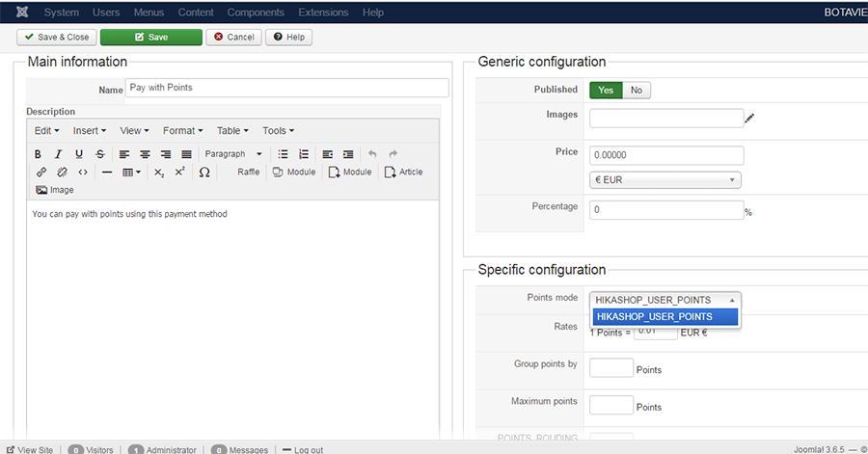Image resolution: width=868 pixels, height=454 pixels.
Task: Click the strikethrough icon
Action: [99, 154]
